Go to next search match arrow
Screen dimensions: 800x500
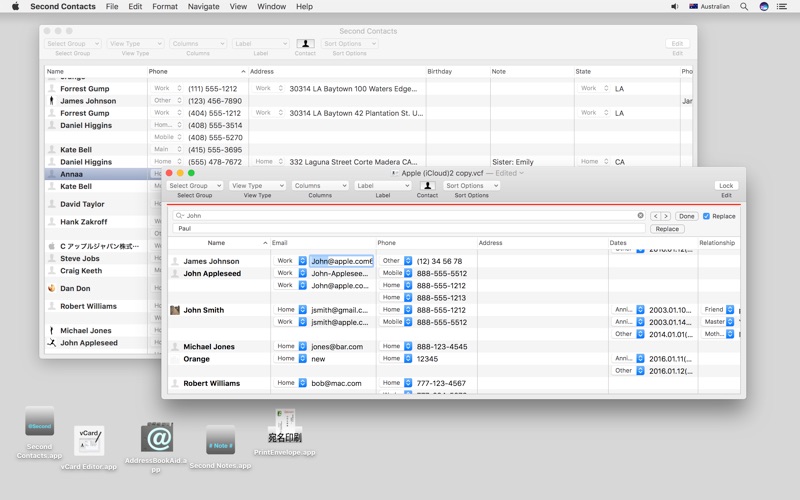pos(666,216)
